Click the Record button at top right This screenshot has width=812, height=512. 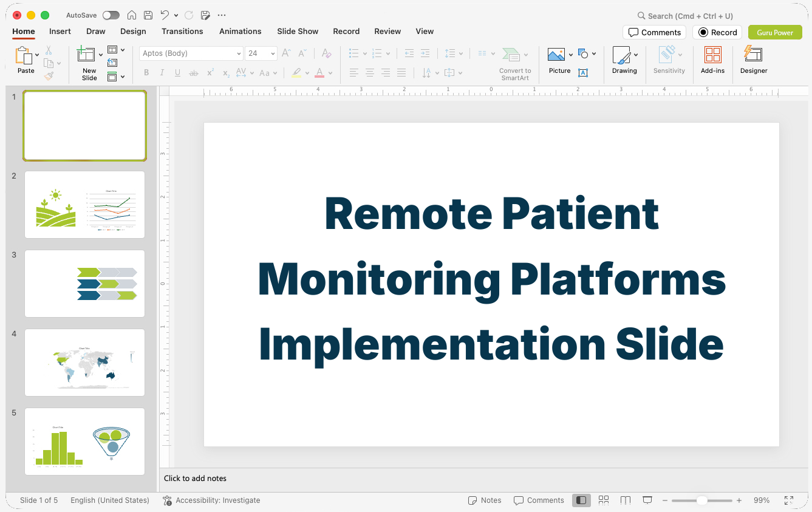pos(717,32)
